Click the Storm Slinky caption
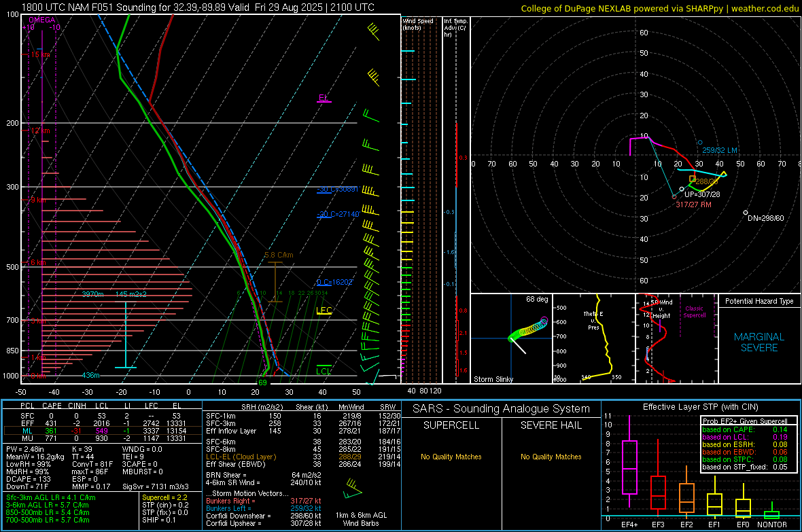Image resolution: width=802 pixels, height=532 pixels. 493,379
